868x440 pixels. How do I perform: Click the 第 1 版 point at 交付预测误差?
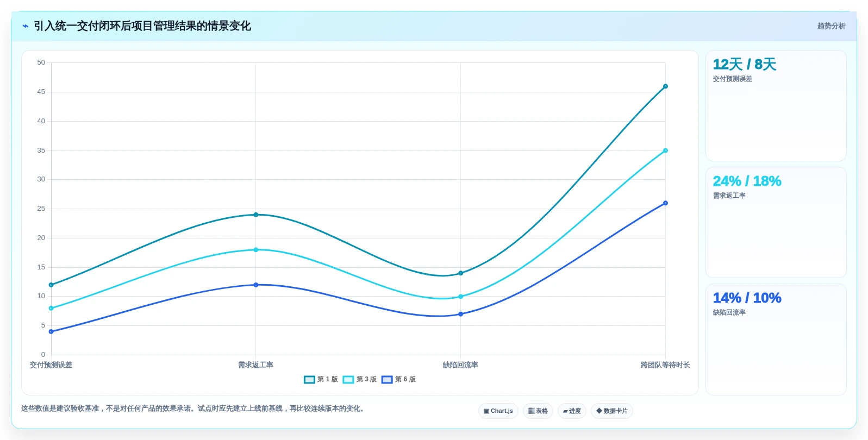pos(51,285)
